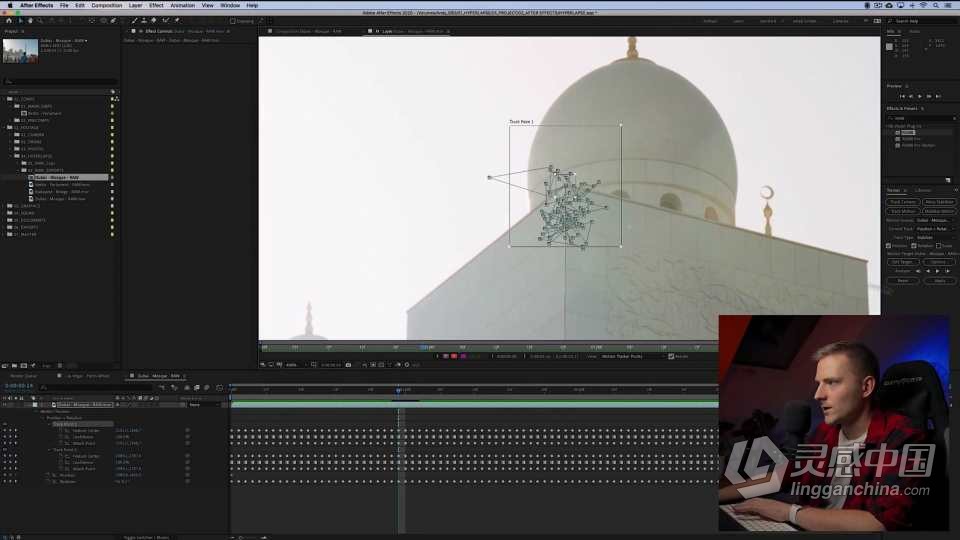Select the Clone Stamp tool
The width and height of the screenshot is (960, 540).
(144, 21)
